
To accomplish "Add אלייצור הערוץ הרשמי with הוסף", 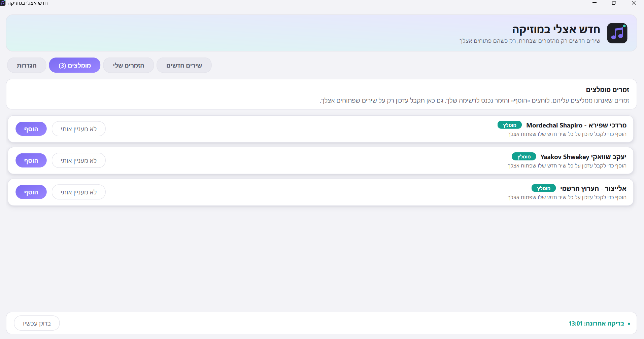I will (31, 192).
